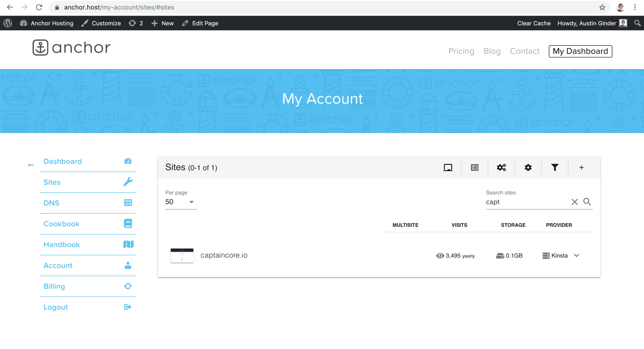Open the sites filter funnel icon
The height and width of the screenshot is (349, 644).
(555, 168)
